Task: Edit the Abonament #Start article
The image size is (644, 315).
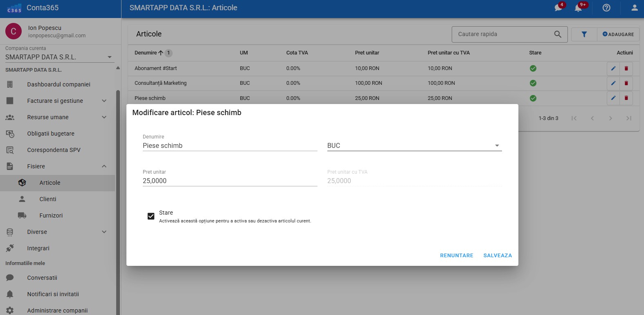Action: point(613,68)
